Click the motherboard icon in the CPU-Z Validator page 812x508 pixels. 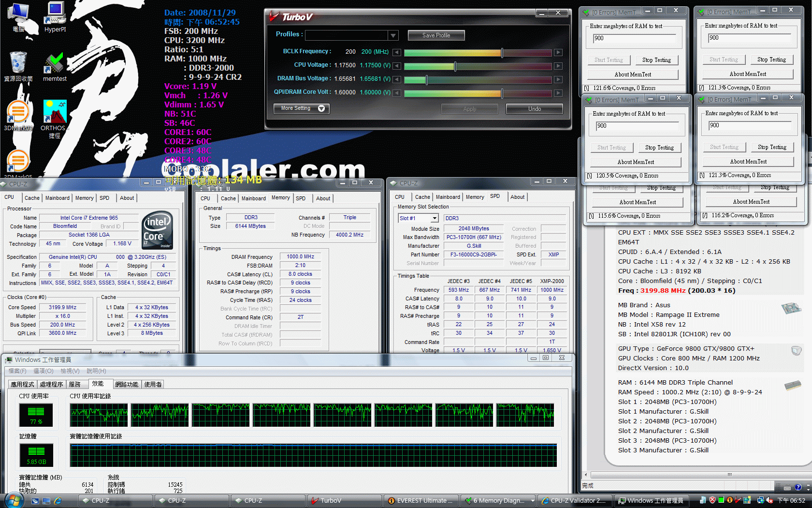[x=791, y=308]
